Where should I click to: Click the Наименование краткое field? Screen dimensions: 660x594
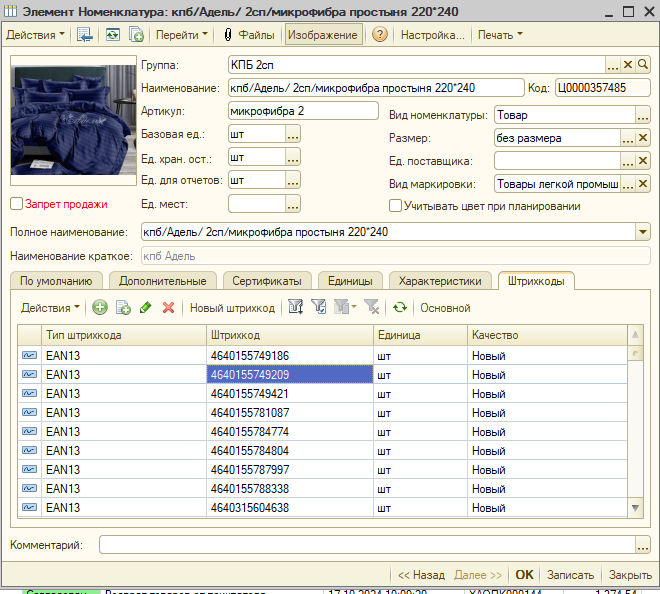[x=396, y=256]
